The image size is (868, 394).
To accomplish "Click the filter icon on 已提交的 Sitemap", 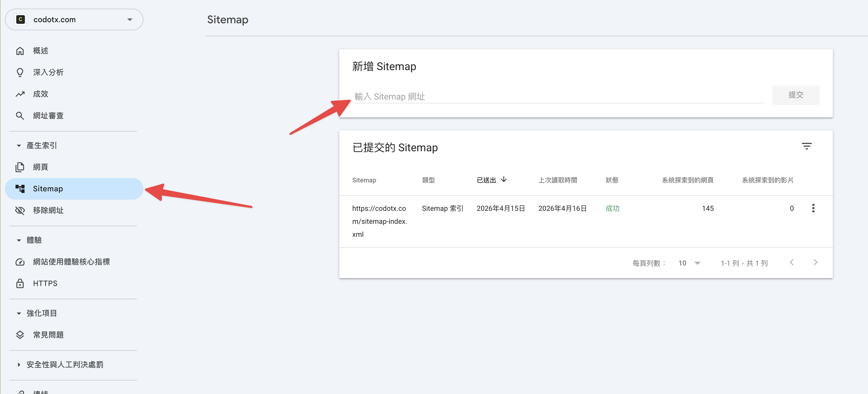I will click(807, 146).
